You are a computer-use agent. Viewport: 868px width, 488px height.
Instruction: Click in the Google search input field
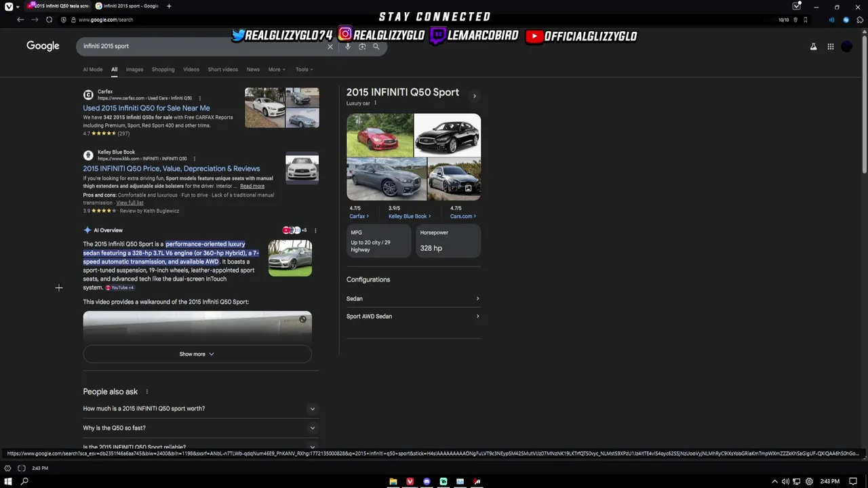pos(203,46)
